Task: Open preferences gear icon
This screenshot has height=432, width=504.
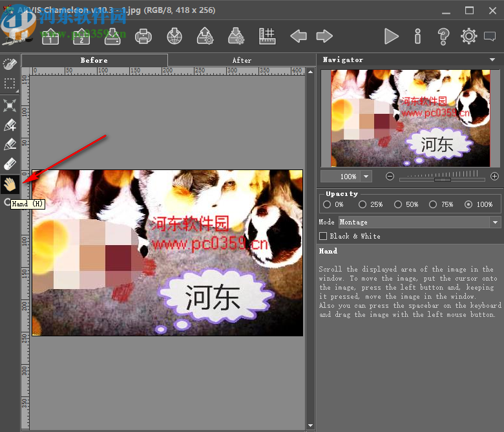Action: pos(469,36)
